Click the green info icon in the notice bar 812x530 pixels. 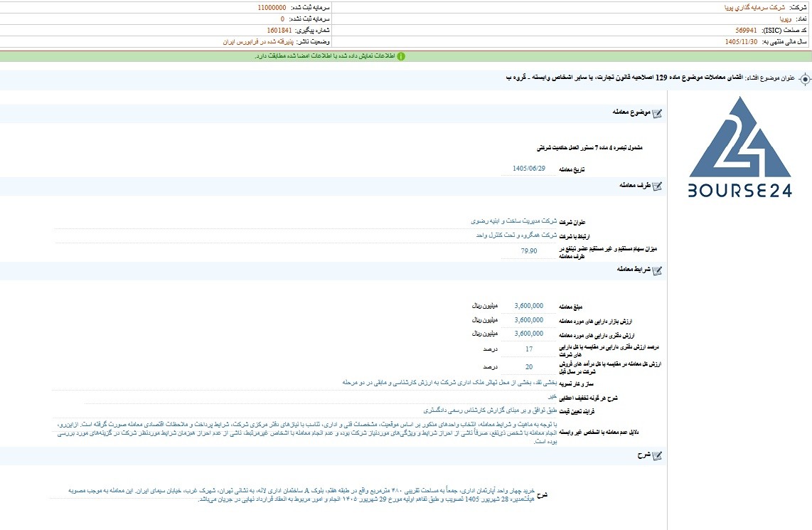point(401,56)
